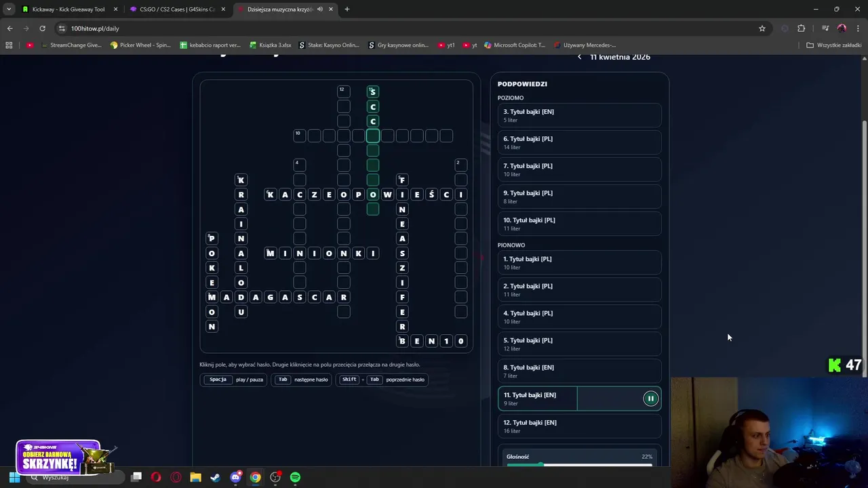Select clue 10 Tytuł bajki 11 liter horizontal

[x=579, y=224]
